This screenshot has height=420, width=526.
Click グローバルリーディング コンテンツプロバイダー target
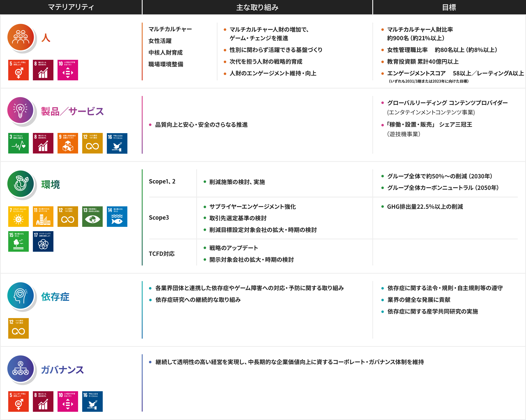[448, 103]
